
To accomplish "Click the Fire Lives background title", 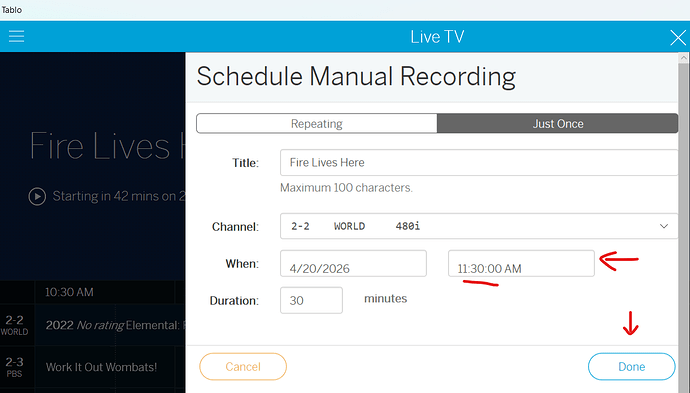I will pyautogui.click(x=107, y=146).
